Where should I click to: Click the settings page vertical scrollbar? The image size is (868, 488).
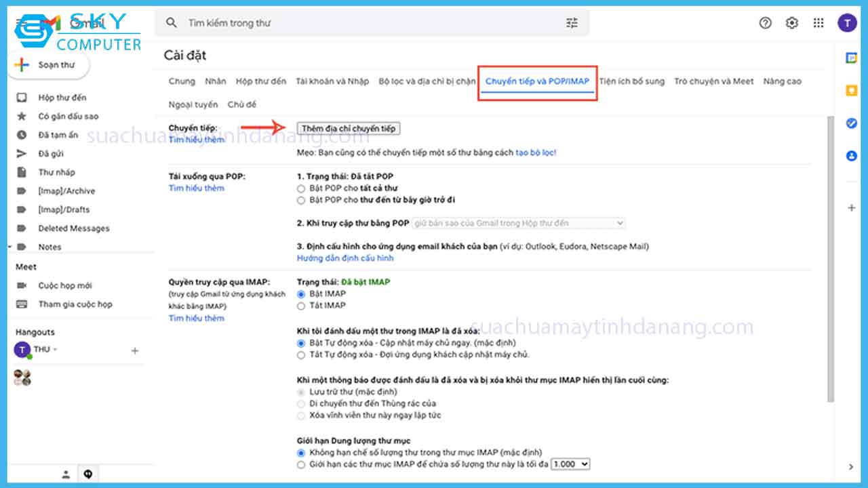[x=831, y=258]
